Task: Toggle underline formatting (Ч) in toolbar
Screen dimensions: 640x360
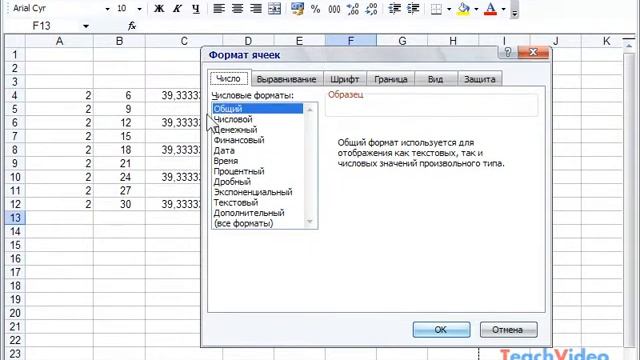Action: (x=196, y=9)
